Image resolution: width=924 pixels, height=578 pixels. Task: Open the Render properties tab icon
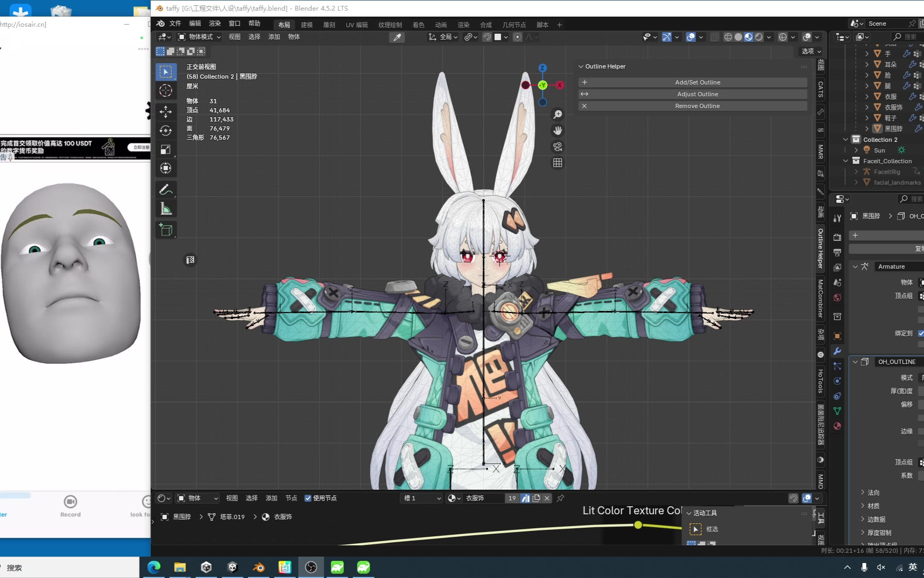click(x=837, y=237)
